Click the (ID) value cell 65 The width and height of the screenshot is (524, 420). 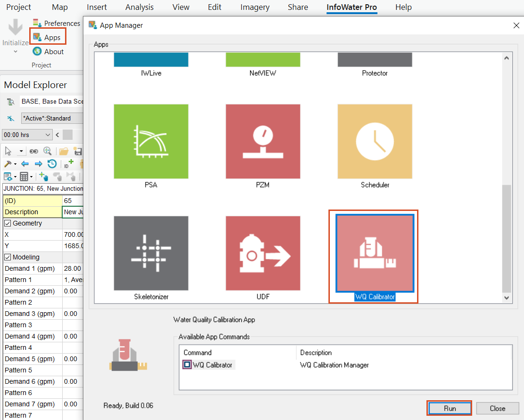click(x=73, y=201)
